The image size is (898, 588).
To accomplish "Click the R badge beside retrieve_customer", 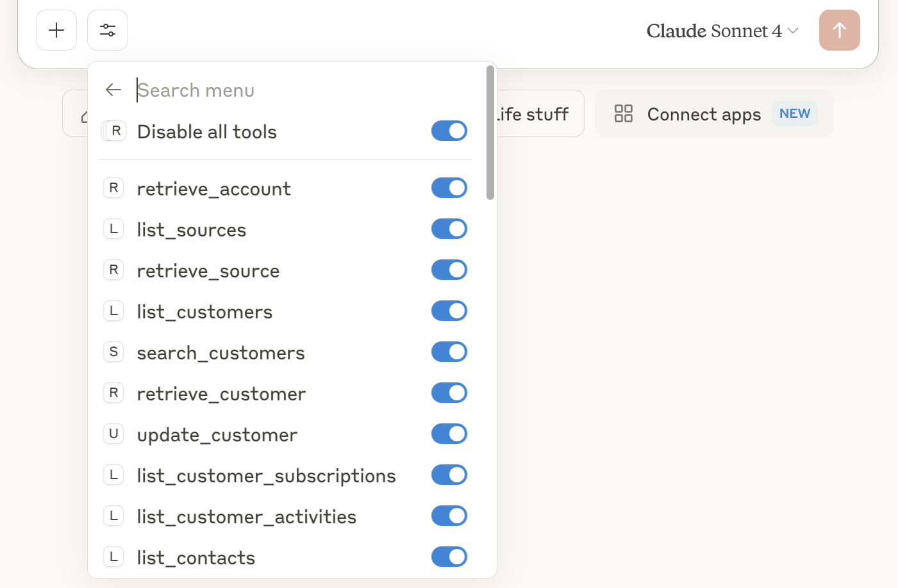I will (113, 393).
